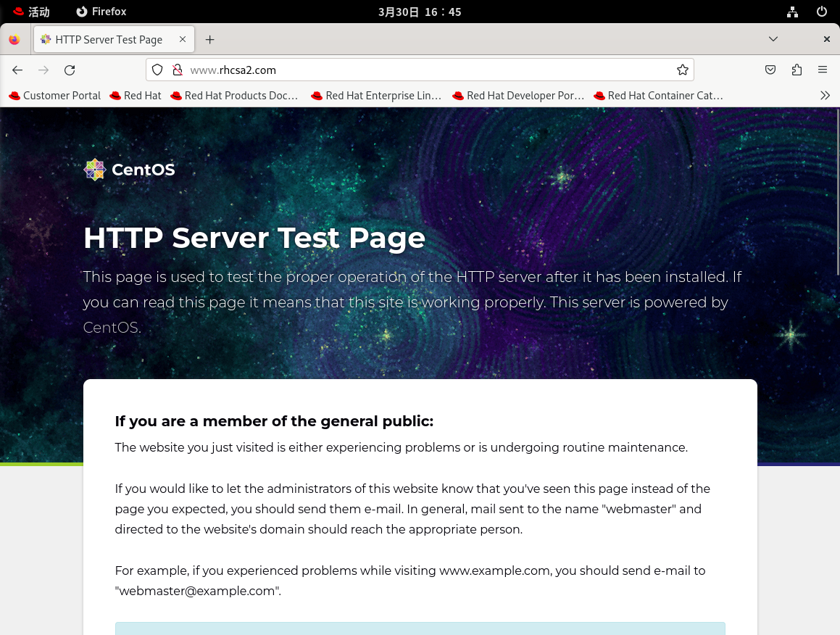Click the page vertical scrollbar
840x635 pixels.
[x=837, y=192]
